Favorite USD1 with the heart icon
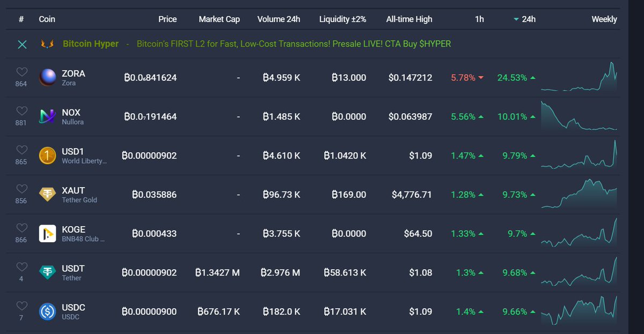This screenshot has height=334, width=644. click(x=21, y=150)
